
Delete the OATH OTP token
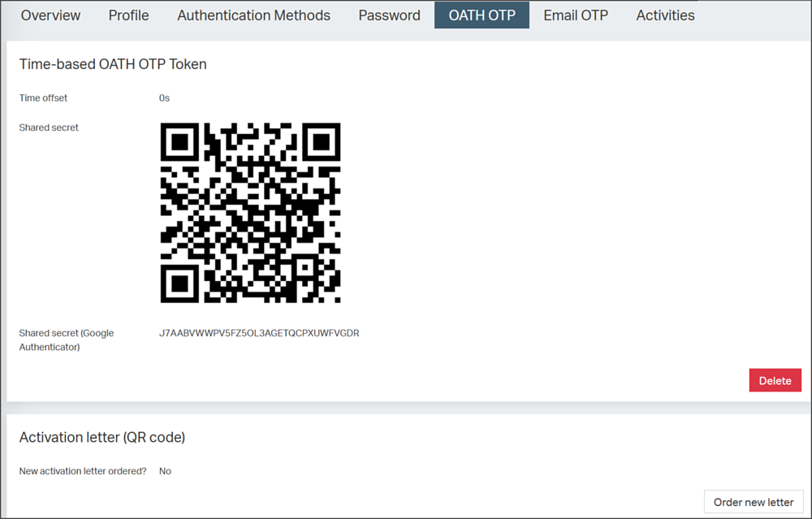pos(775,380)
